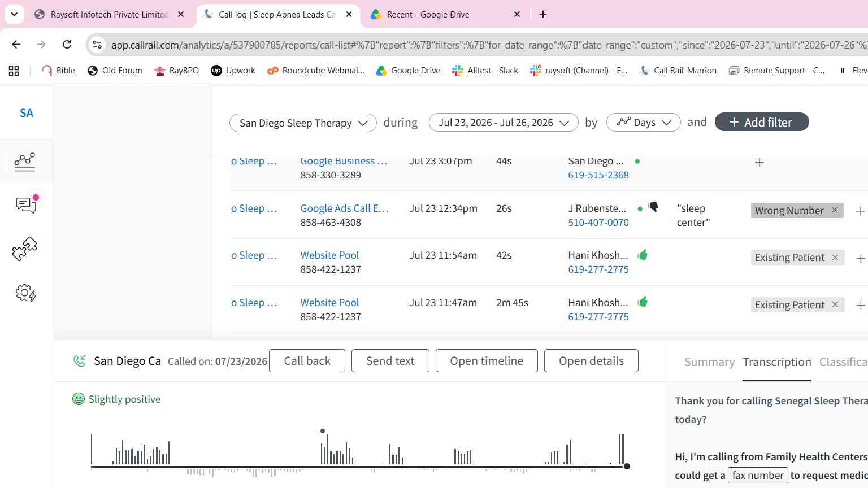Click the highlighted fax number keyword in transcription
The height and width of the screenshot is (488, 868).
(758, 476)
